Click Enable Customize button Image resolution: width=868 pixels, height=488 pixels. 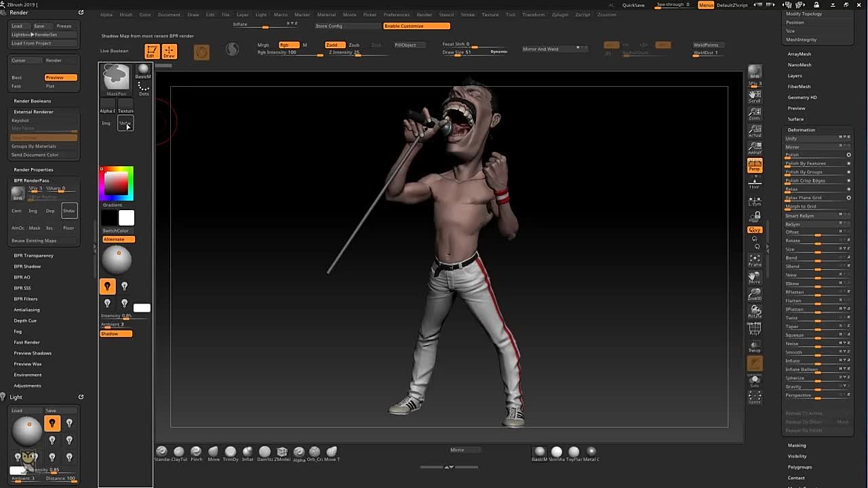tap(416, 26)
